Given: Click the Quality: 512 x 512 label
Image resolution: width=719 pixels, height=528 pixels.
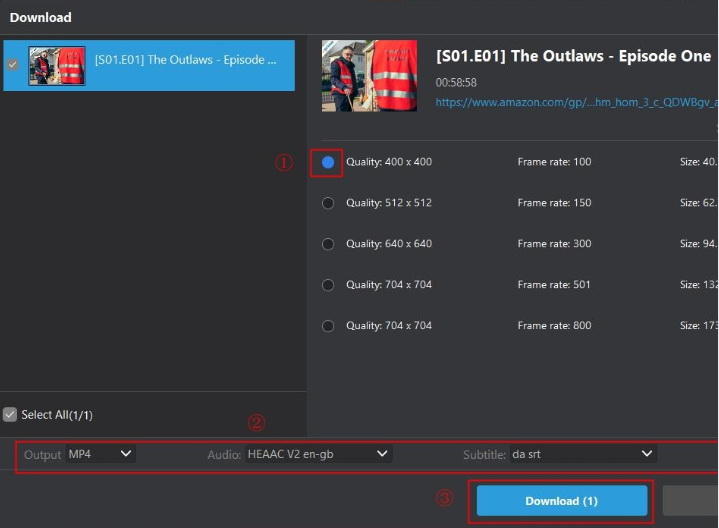Looking at the screenshot, I should [x=389, y=203].
